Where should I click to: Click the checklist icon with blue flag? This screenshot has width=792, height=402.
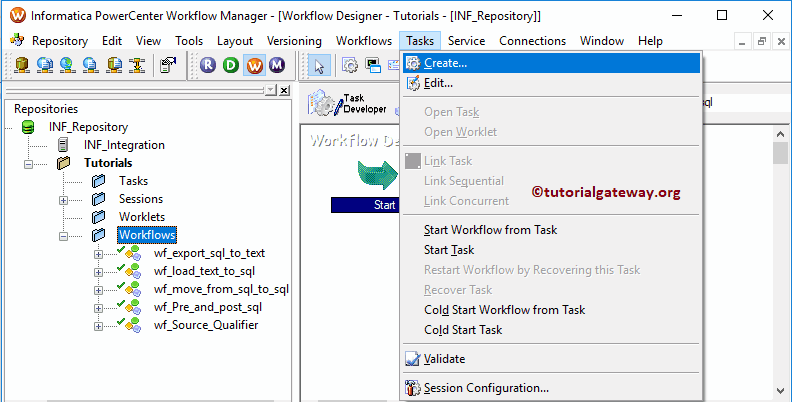[x=168, y=65]
